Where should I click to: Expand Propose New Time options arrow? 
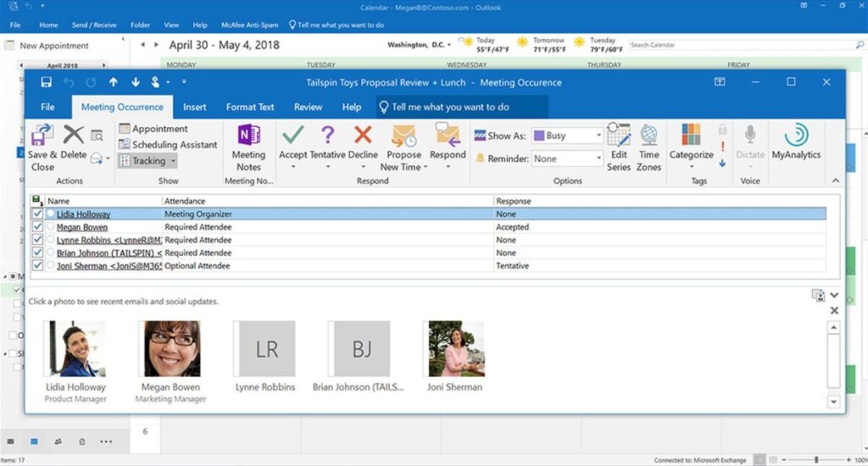pyautogui.click(x=426, y=167)
